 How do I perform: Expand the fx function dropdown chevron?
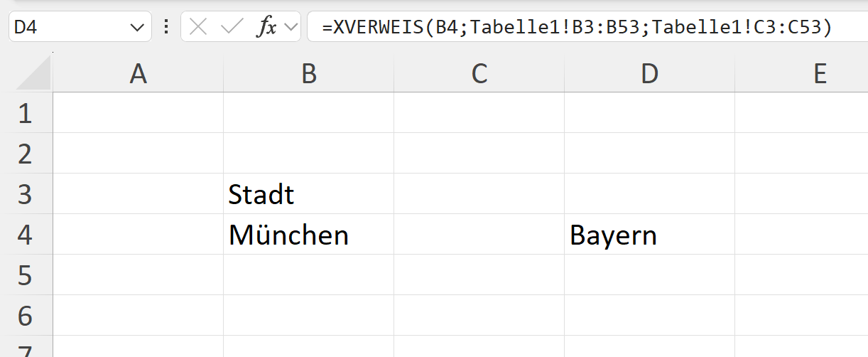[290, 27]
